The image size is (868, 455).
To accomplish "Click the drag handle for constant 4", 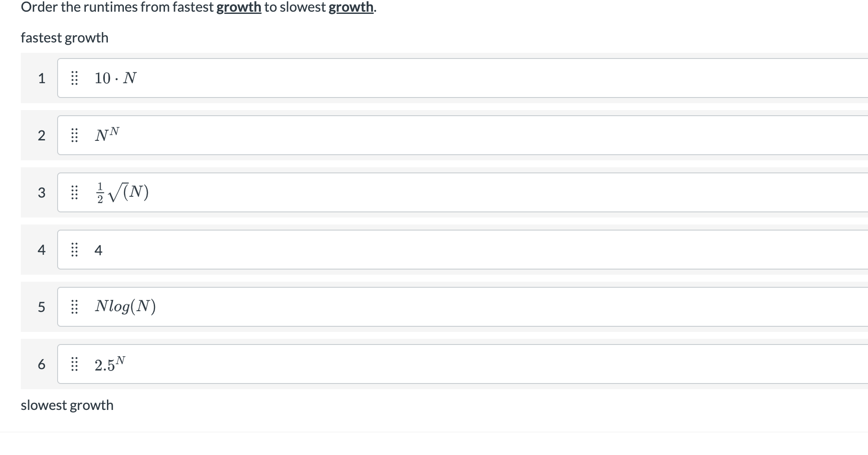I will [x=74, y=250].
